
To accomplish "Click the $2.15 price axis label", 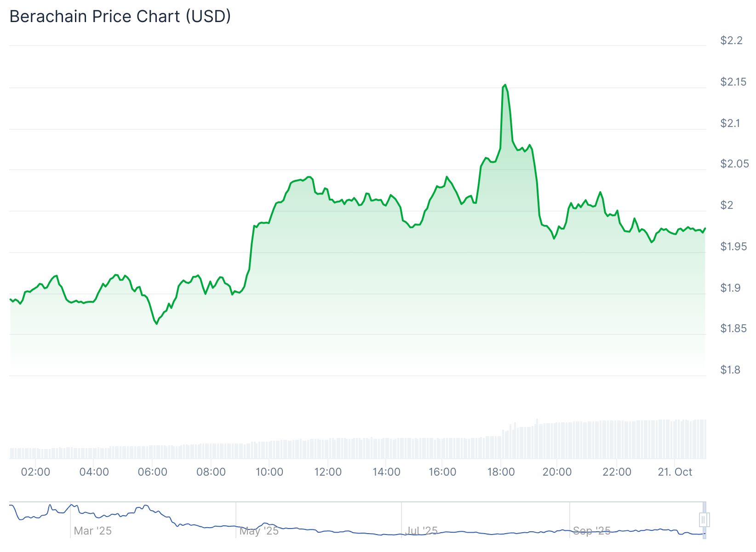I will pos(733,82).
